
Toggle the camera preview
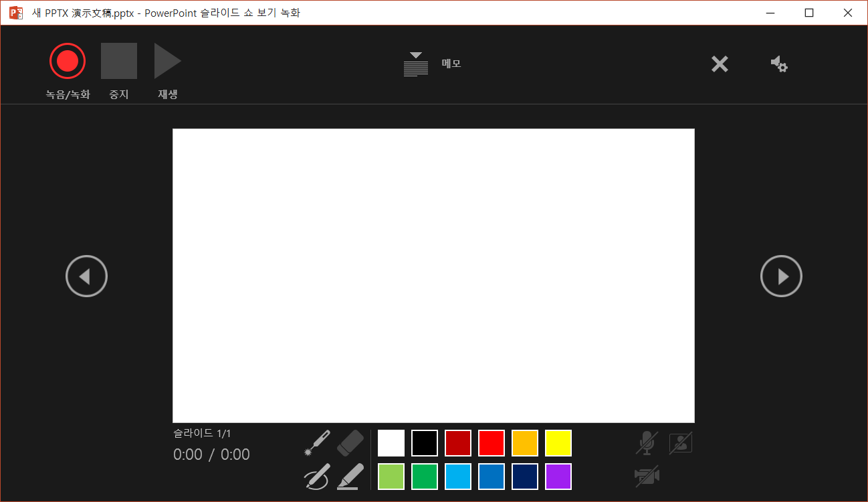680,442
